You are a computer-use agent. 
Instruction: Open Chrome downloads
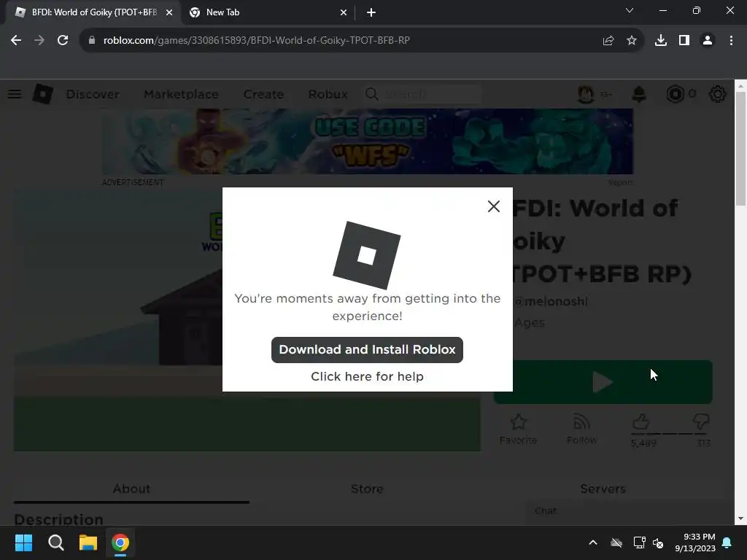pyautogui.click(x=661, y=41)
